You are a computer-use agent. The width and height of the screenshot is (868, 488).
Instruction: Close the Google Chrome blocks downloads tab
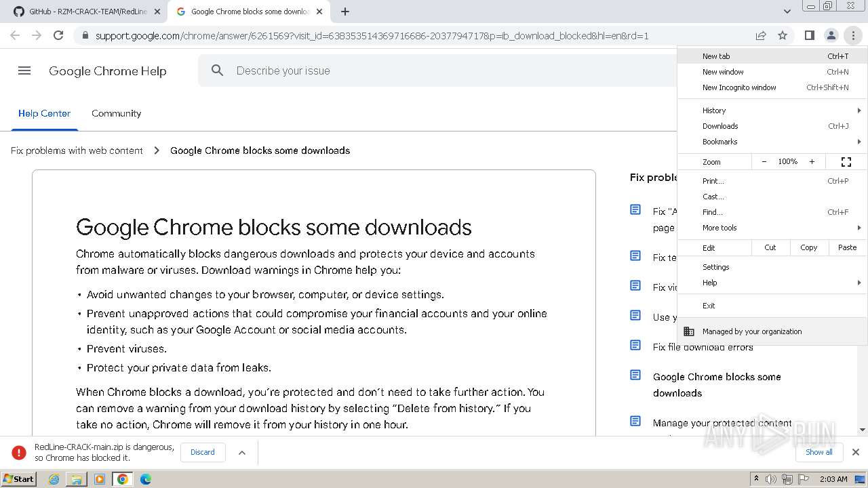[319, 12]
